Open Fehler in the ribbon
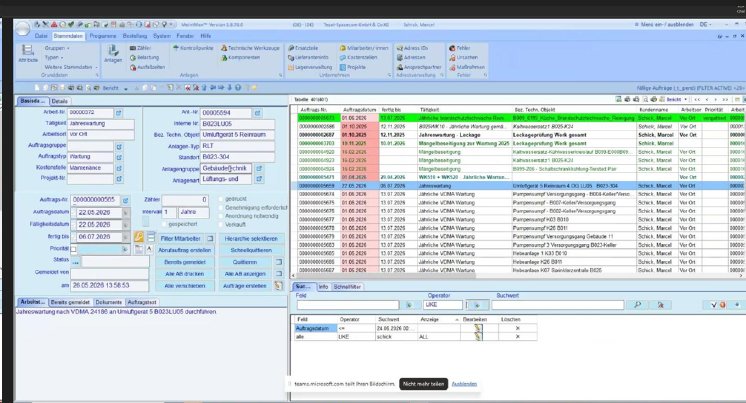 pos(460,48)
